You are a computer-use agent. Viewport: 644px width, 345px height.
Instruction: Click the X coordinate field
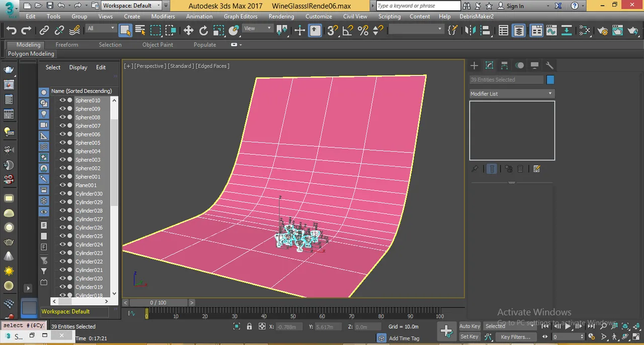tap(290, 326)
